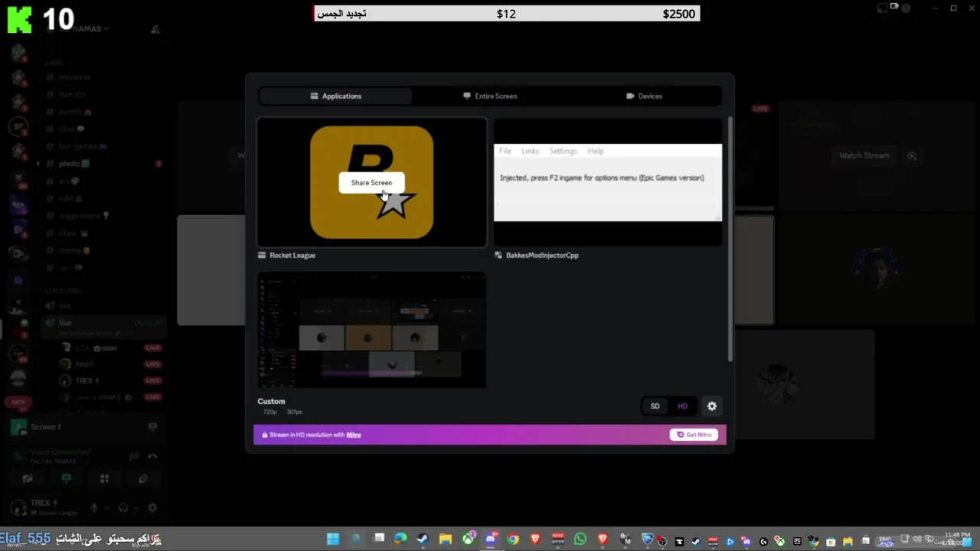Select SAUD in the live voice channel
The width and height of the screenshot is (980, 551).
pos(111,364)
